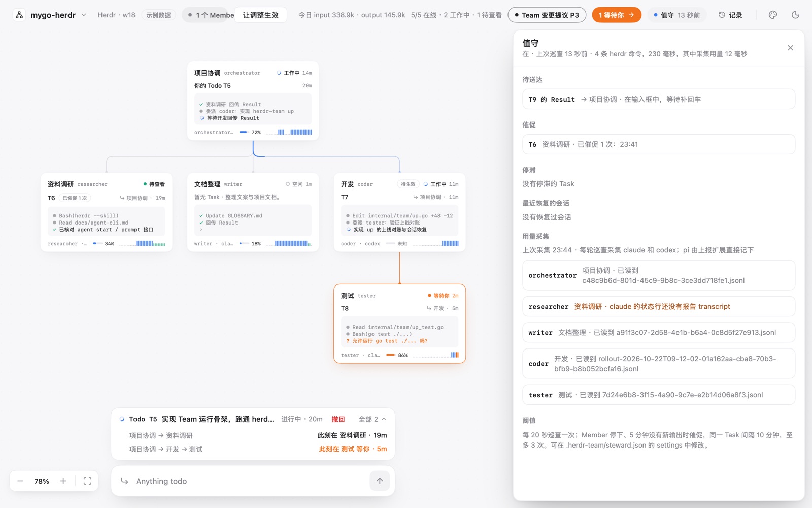Toggle the 值守 steward panel
Image resolution: width=812 pixels, height=508 pixels.
[x=676, y=15]
